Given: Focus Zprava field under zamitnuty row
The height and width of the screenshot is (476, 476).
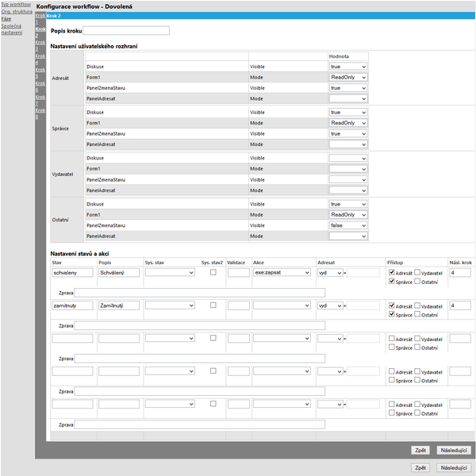Looking at the screenshot, I should (200, 326).
